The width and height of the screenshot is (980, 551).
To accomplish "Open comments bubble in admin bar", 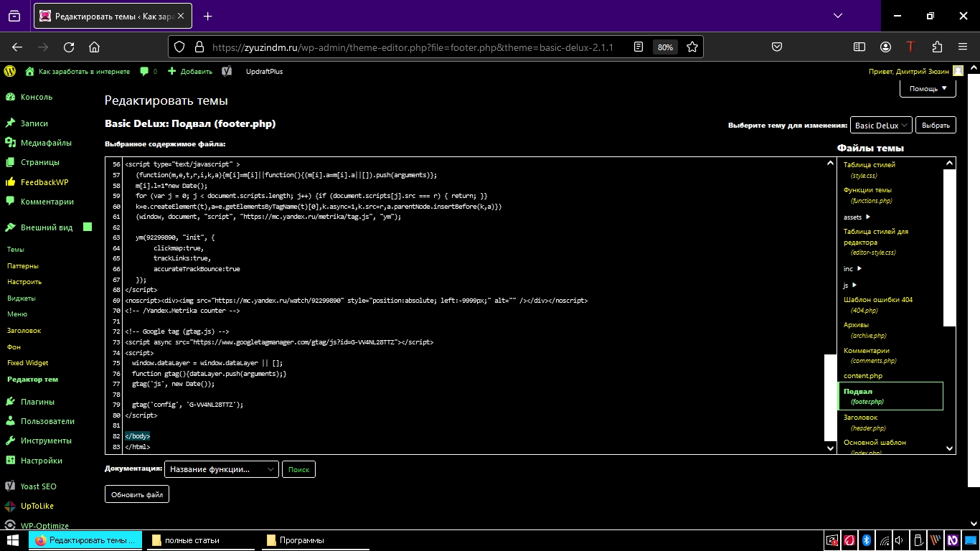I will tap(149, 71).
